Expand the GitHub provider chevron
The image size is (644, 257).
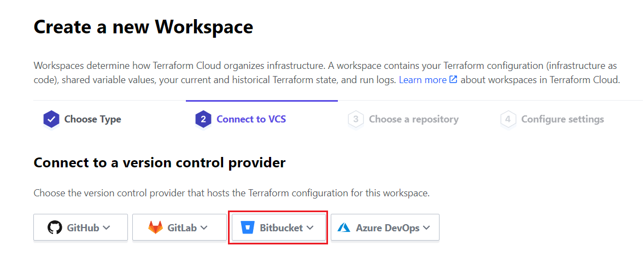[x=107, y=227]
